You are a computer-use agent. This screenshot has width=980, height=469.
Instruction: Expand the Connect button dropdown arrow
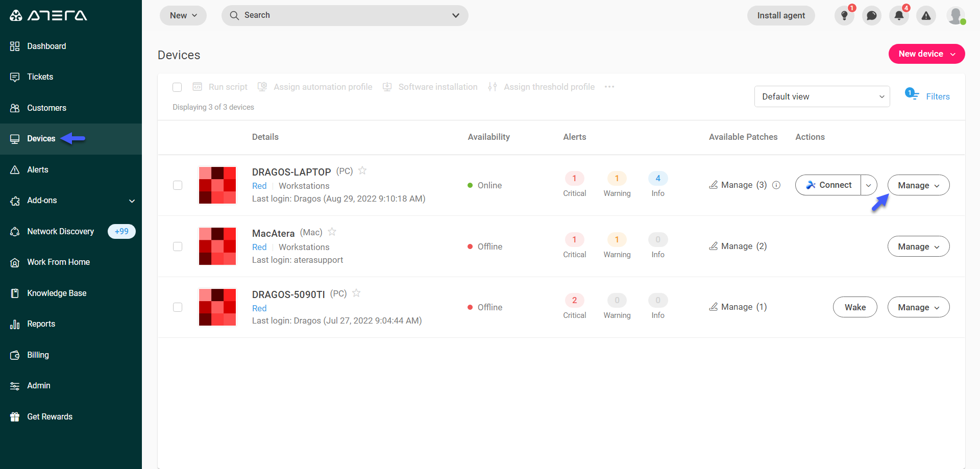pos(869,185)
